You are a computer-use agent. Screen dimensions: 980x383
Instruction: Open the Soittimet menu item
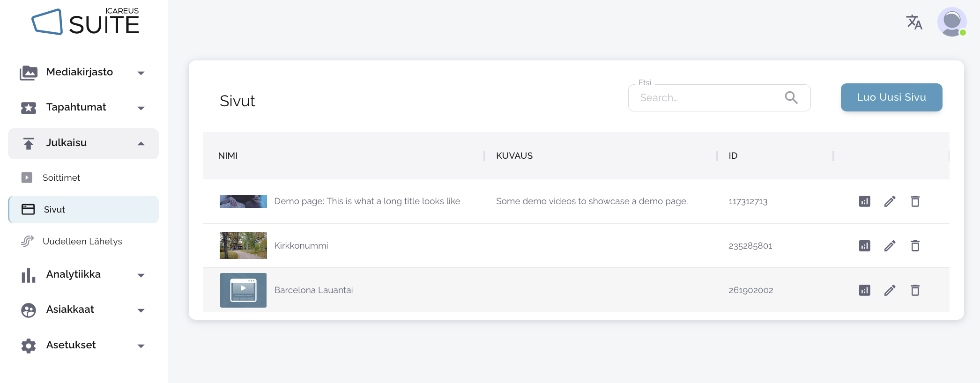[61, 178]
